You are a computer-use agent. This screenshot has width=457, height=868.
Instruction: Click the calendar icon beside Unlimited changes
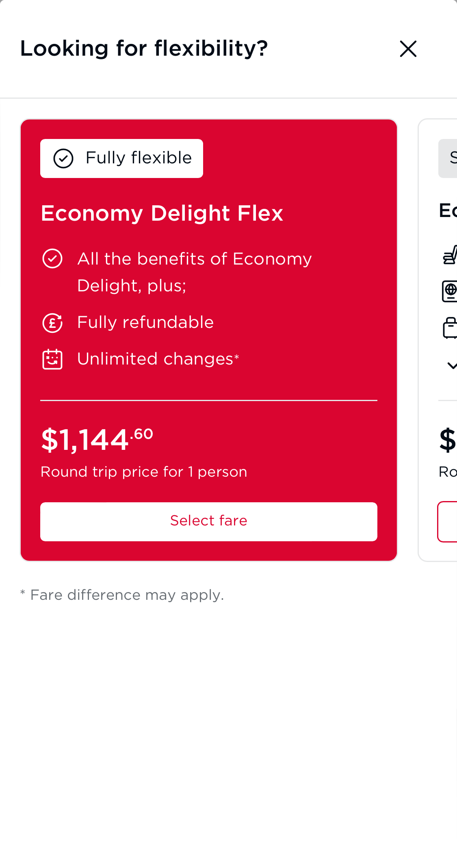point(52,359)
